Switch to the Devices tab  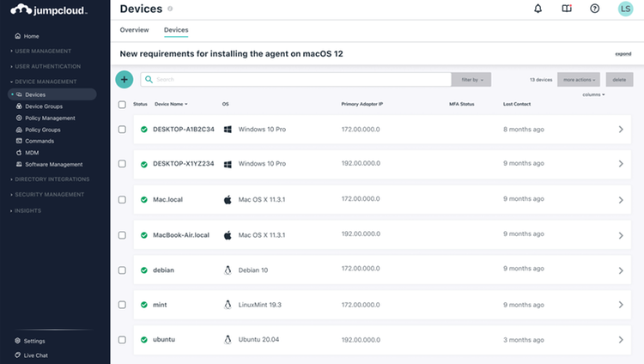(176, 29)
